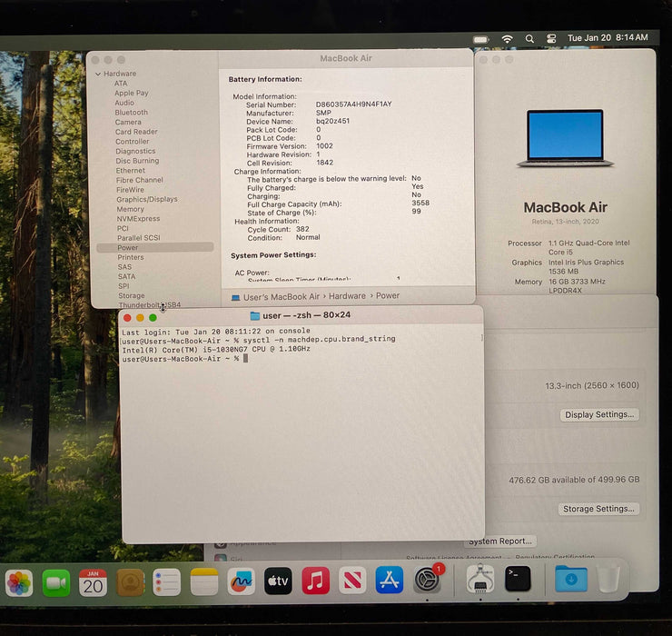672x636 pixels.
Task: Click battery serial number D860357A4H9N4F1AY
Action: click(x=353, y=104)
